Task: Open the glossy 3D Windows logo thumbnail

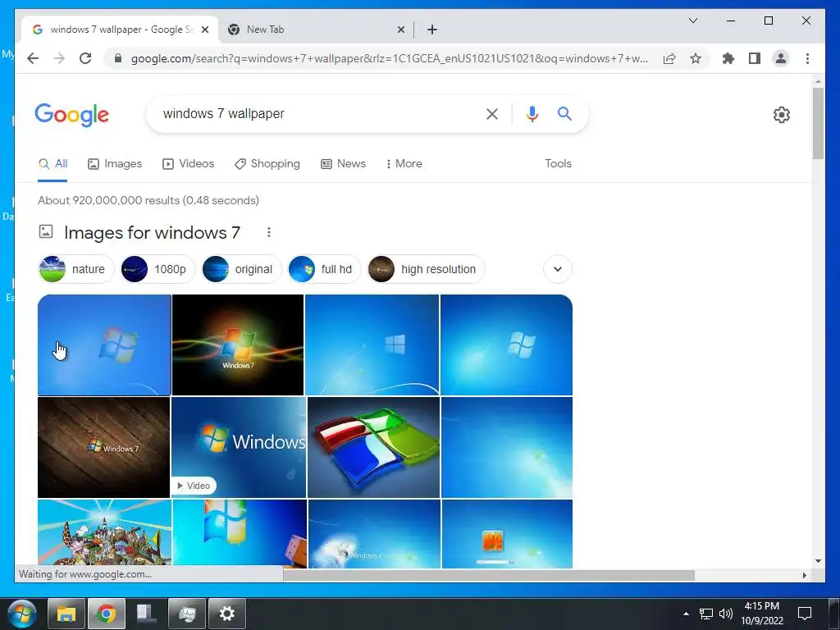Action: [373, 447]
